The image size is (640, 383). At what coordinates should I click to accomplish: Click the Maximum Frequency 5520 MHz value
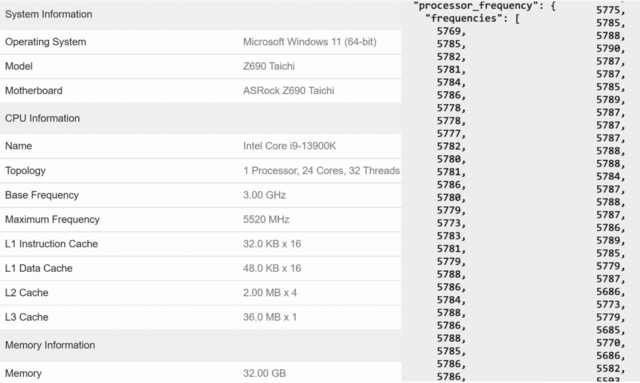coord(266,220)
